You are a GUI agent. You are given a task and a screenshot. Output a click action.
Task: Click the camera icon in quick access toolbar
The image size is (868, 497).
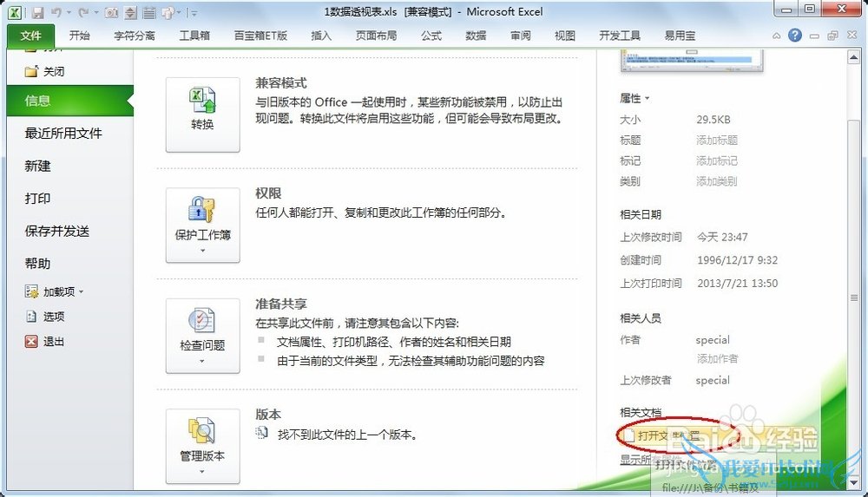111,12
